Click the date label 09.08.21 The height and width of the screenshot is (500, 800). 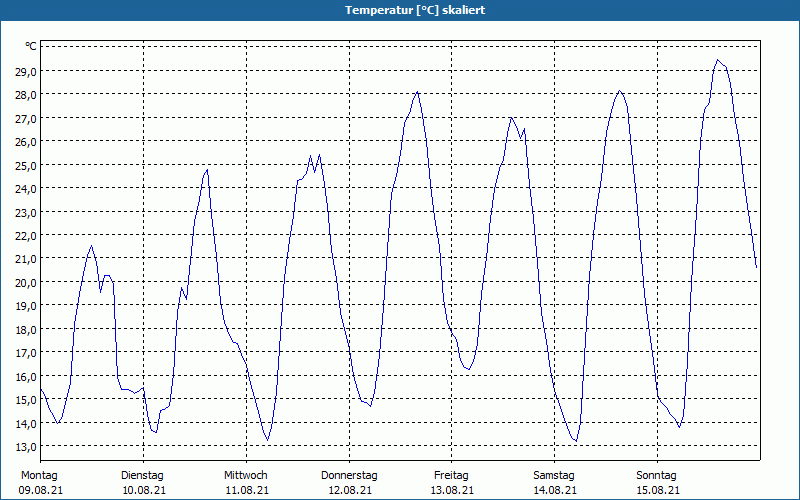pos(39,490)
